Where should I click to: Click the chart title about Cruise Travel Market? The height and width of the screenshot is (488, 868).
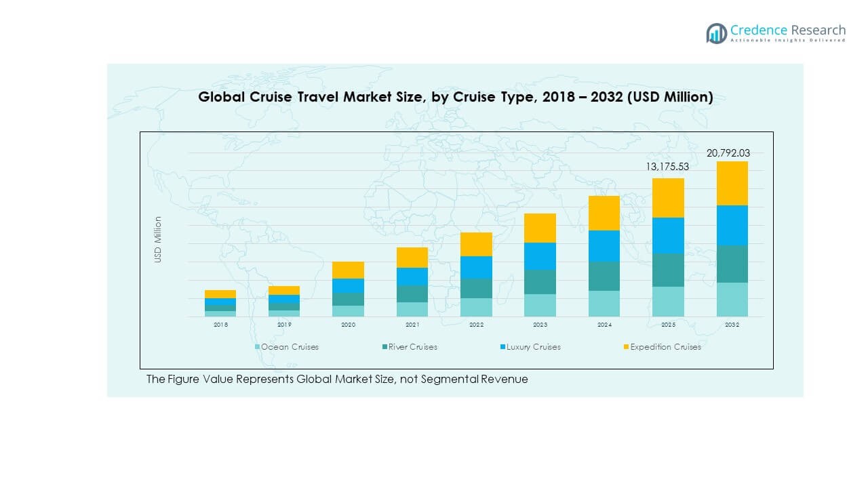click(x=455, y=97)
